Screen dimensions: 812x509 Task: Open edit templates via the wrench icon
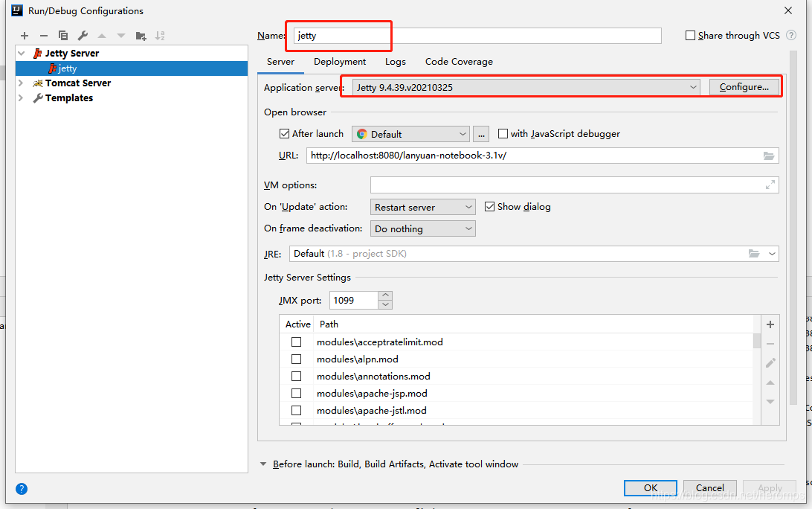point(83,36)
